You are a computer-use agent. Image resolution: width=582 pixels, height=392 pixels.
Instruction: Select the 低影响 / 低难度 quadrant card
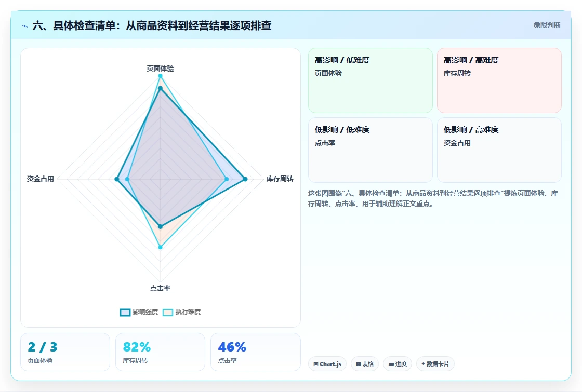pyautogui.click(x=371, y=150)
